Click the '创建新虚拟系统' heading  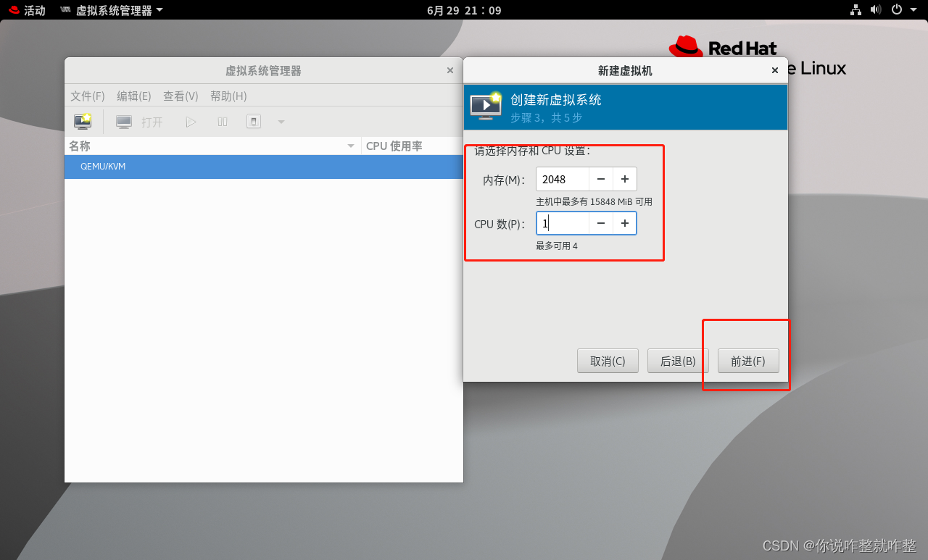click(555, 100)
